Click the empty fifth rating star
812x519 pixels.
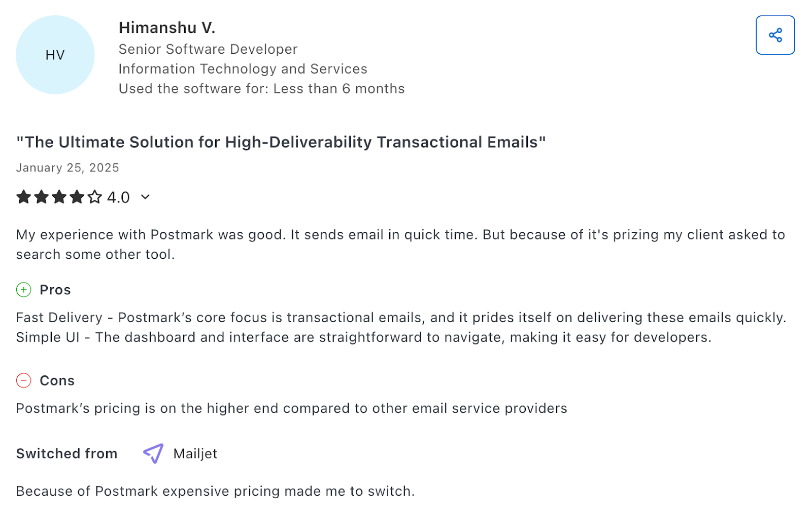pos(95,197)
